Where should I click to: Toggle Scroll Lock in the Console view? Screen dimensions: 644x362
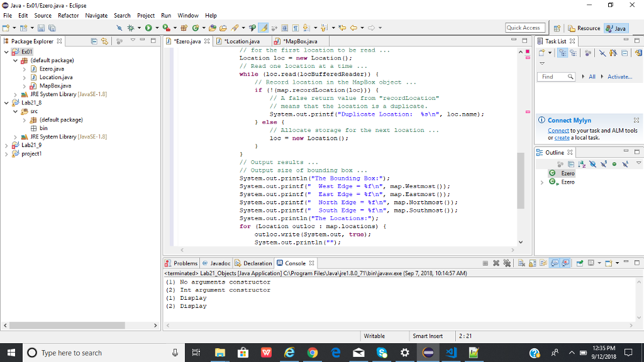pos(531,263)
